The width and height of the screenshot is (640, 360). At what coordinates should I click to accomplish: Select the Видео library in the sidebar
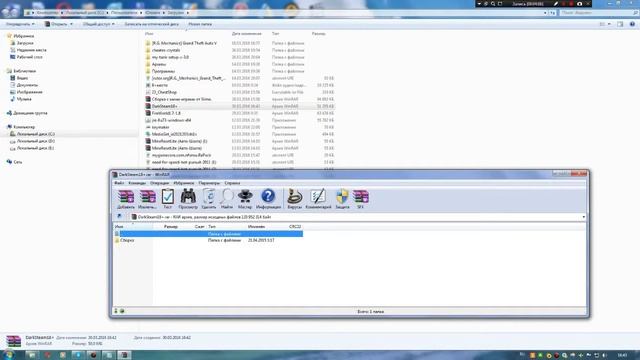coord(22,78)
